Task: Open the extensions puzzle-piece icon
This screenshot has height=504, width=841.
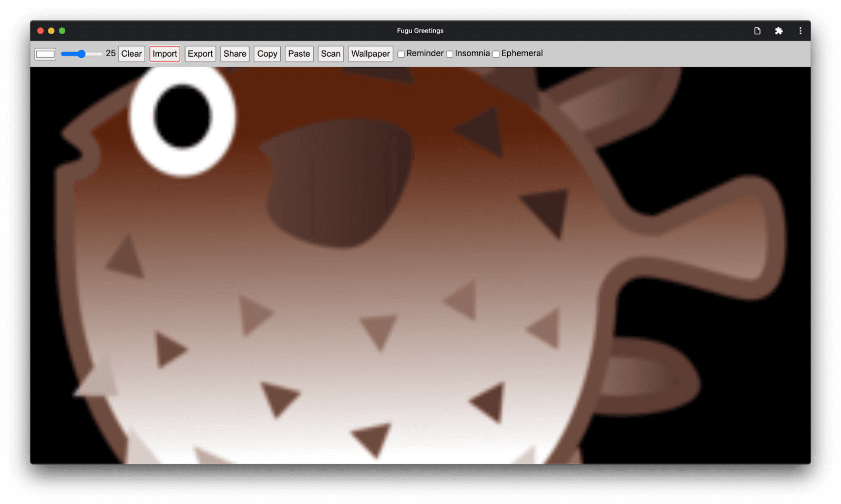Action: [x=778, y=30]
